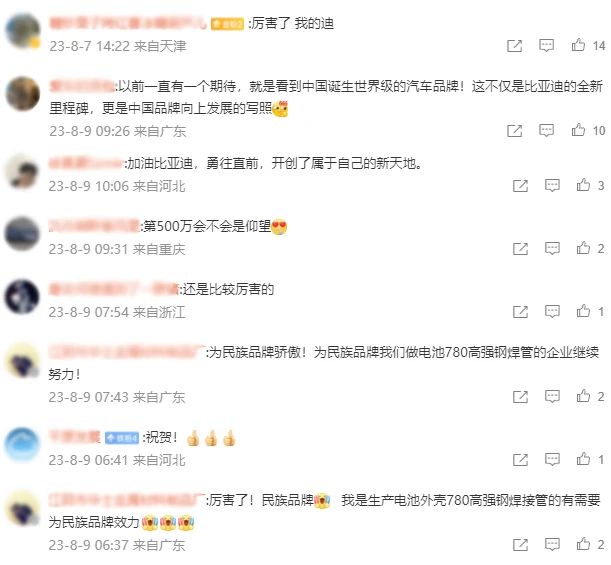Open the blurred username on 第500万 comment
The height and width of the screenshot is (565, 611).
(94, 226)
